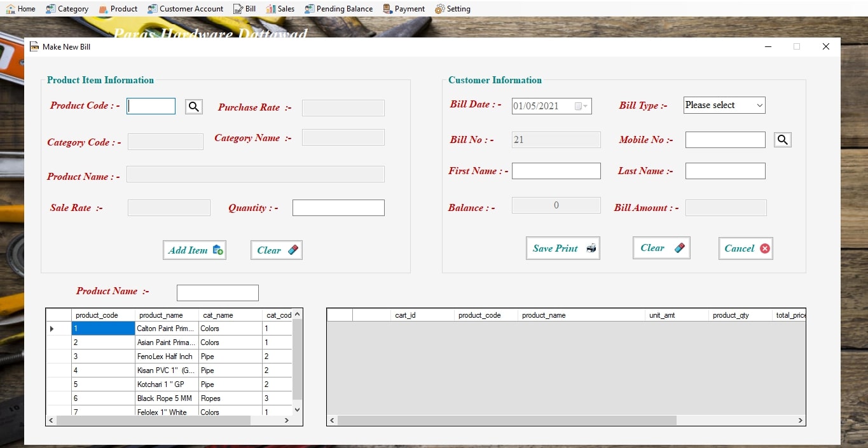
Task: Click Clear in Customer Information
Action: click(661, 248)
